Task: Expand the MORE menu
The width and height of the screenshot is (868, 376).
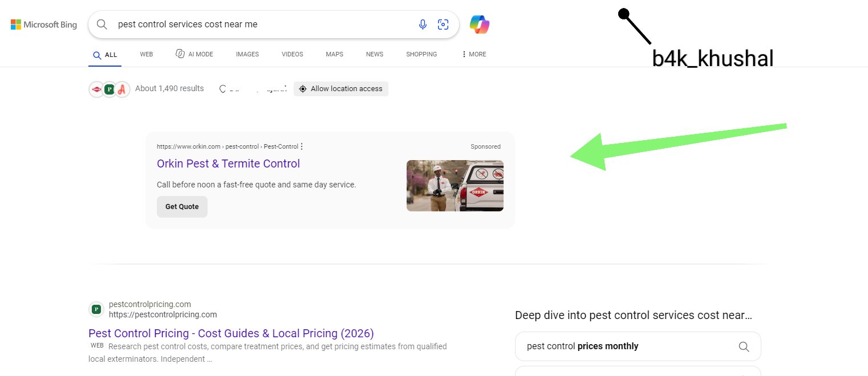Action: [x=474, y=55]
